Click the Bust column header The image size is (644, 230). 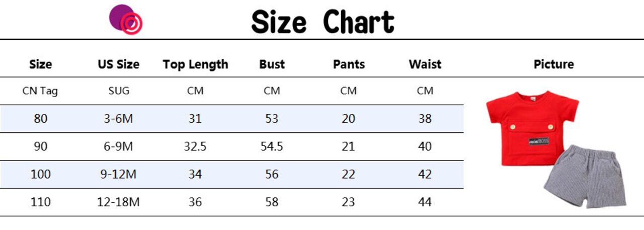[x=272, y=64]
